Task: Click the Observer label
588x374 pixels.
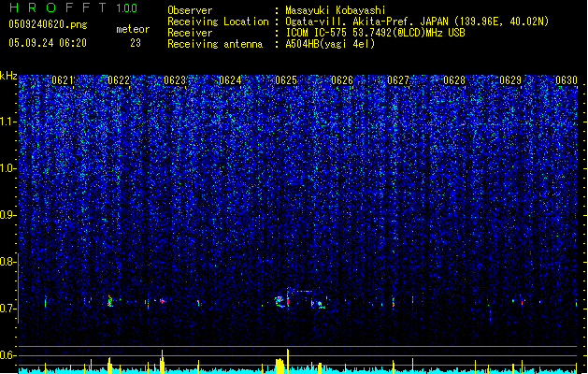Action: coord(190,10)
